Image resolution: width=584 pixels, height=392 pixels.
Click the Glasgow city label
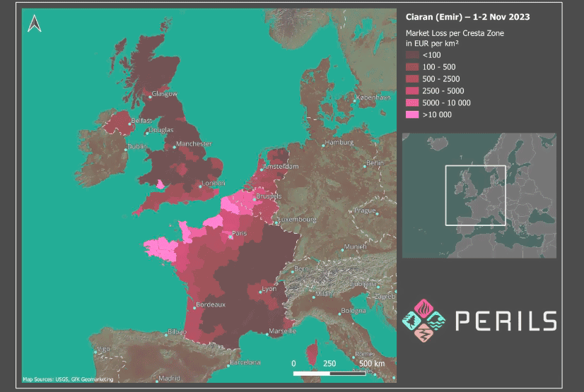pos(164,94)
